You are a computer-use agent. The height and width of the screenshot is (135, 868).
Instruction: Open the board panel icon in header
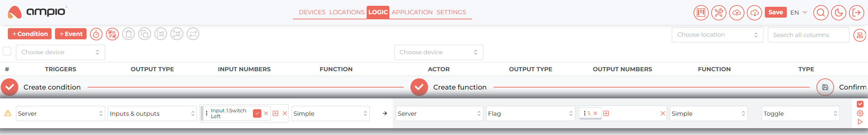tap(701, 13)
